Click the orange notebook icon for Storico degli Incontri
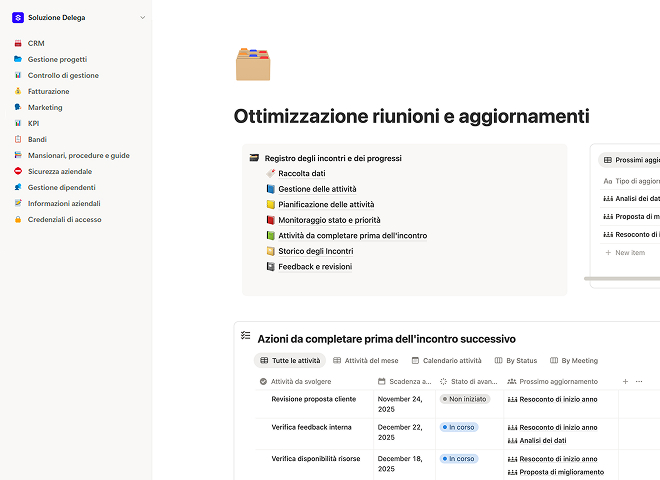 [x=271, y=251]
